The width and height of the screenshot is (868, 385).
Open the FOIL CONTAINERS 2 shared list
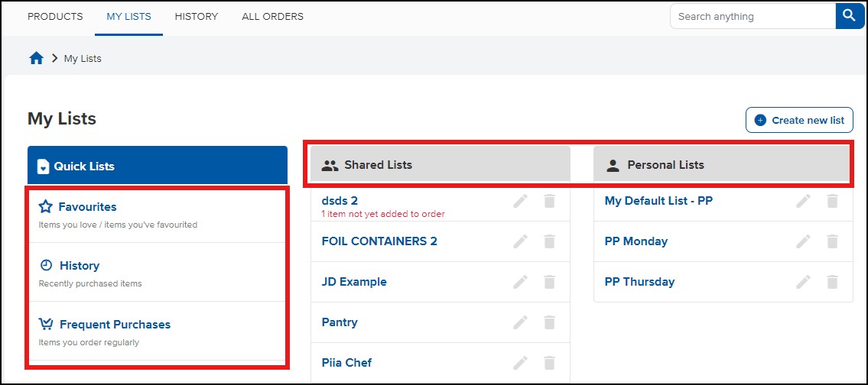coord(379,241)
